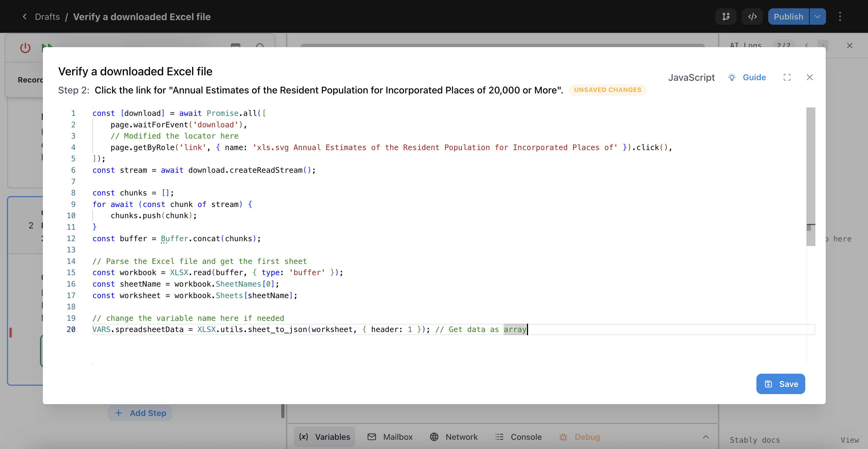The image size is (868, 449).
Task: Click line 12 Buffer.concat code
Action: tap(177, 239)
